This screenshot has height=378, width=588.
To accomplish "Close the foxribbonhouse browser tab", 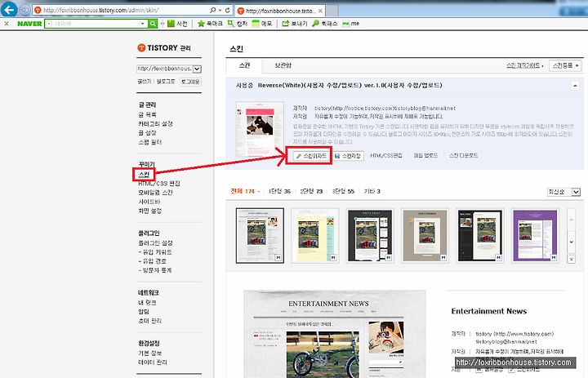I will (321, 11).
